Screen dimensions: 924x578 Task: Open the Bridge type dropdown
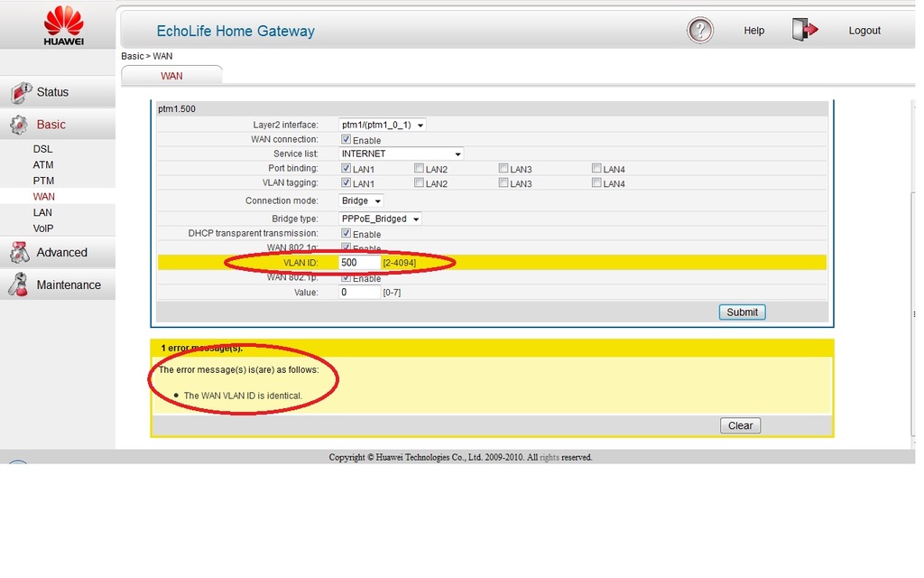[380, 219]
